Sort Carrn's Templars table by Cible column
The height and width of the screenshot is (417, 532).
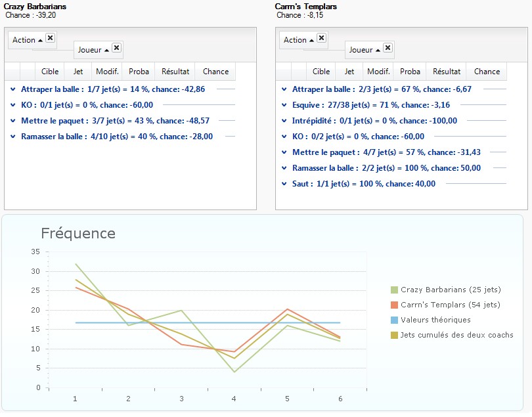pos(321,72)
